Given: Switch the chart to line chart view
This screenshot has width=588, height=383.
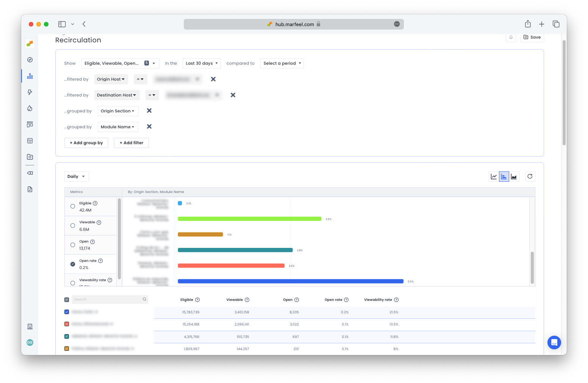Looking at the screenshot, I should 494,176.
